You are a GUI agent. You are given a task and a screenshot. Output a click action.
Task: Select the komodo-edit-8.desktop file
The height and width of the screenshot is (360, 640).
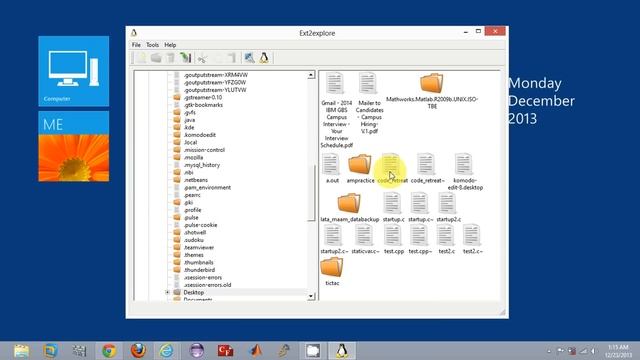pos(464,172)
